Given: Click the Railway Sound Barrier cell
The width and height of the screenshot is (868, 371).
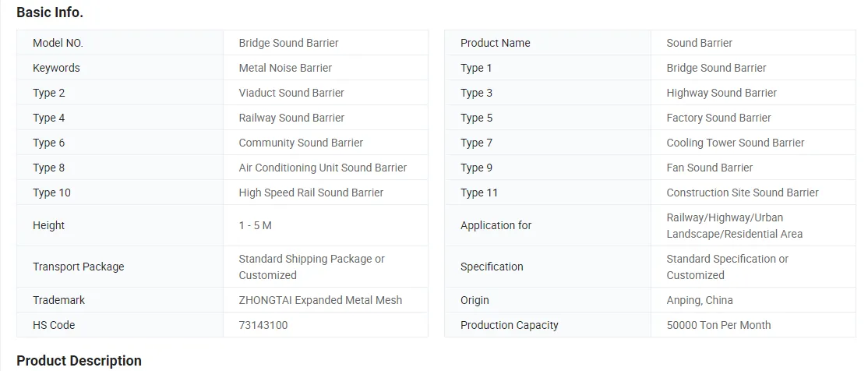Looking at the screenshot, I should 291,118.
